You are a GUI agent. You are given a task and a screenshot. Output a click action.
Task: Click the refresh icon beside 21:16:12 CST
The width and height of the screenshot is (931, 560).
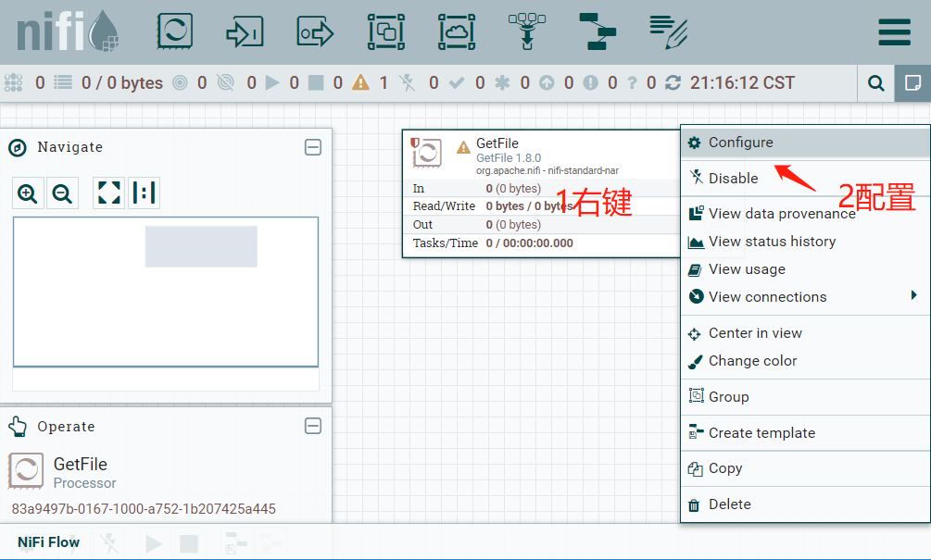pyautogui.click(x=673, y=82)
